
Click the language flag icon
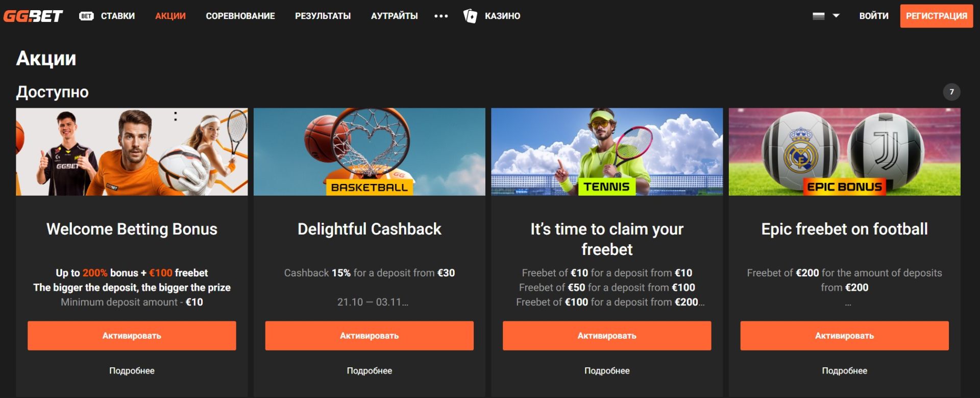pyautogui.click(x=819, y=16)
